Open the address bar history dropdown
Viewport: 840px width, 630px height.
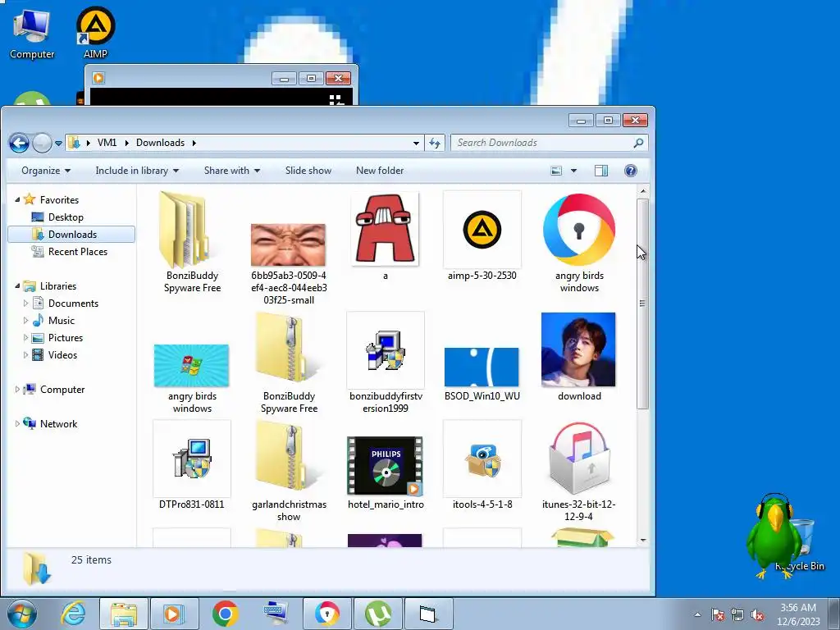coord(416,143)
